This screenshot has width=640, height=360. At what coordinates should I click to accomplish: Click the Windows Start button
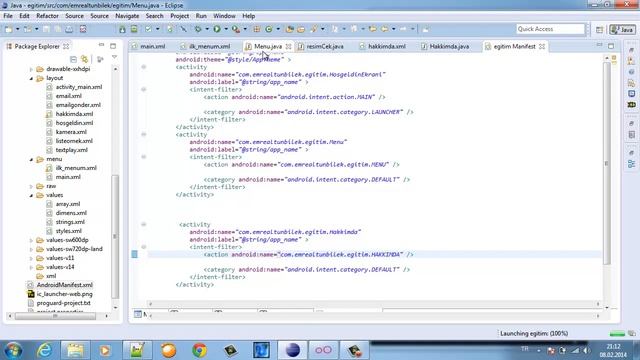[x=13, y=350]
